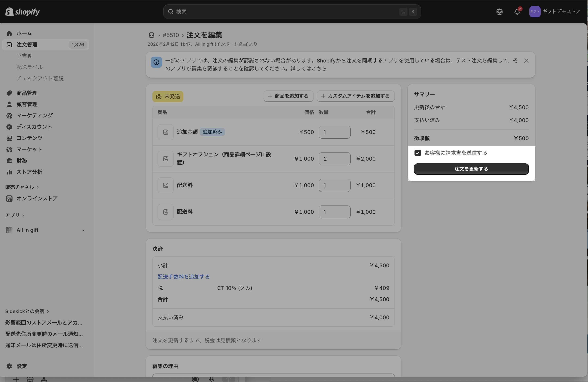Click the 設定 gear icon
This screenshot has width=588, height=382.
tap(9, 366)
